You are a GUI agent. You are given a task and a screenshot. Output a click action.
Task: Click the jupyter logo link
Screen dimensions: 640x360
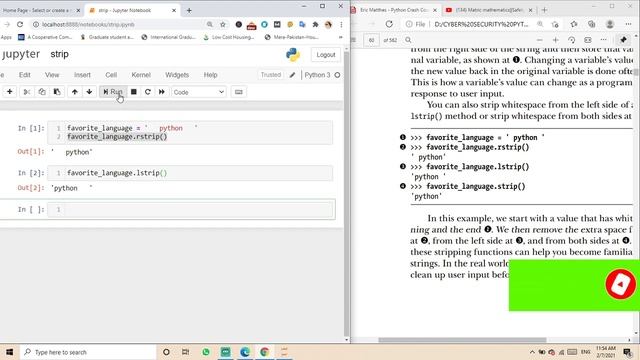20,54
